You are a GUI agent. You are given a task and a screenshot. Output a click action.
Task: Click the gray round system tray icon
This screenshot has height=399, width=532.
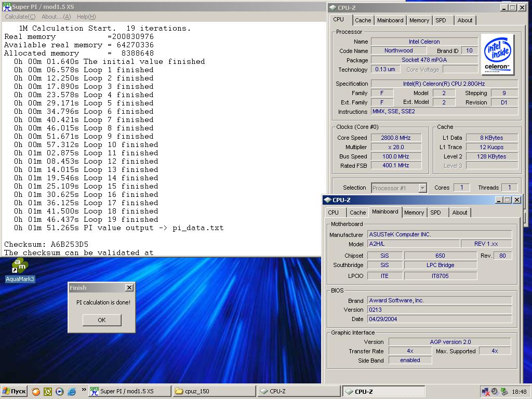pyautogui.click(x=495, y=392)
